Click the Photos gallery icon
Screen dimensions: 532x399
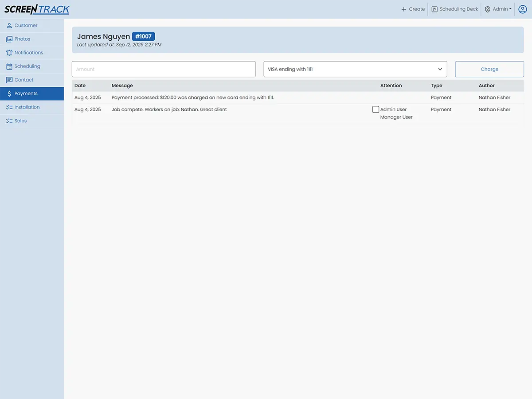coord(9,39)
